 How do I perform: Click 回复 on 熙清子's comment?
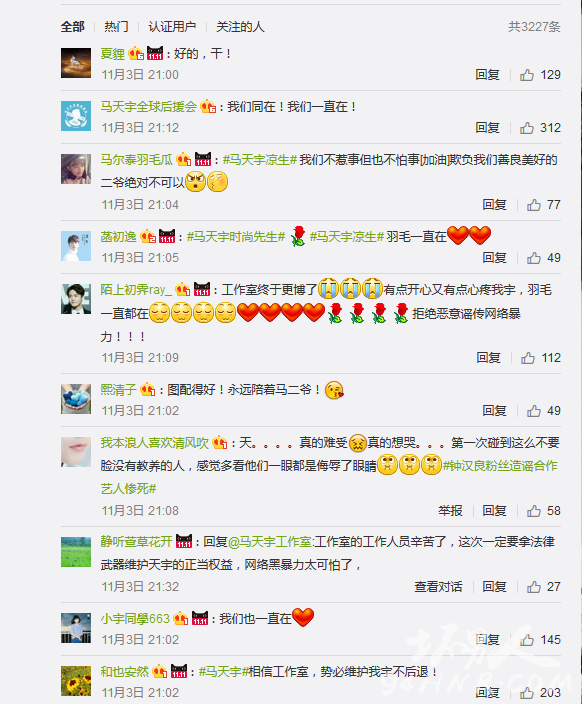[x=494, y=411]
